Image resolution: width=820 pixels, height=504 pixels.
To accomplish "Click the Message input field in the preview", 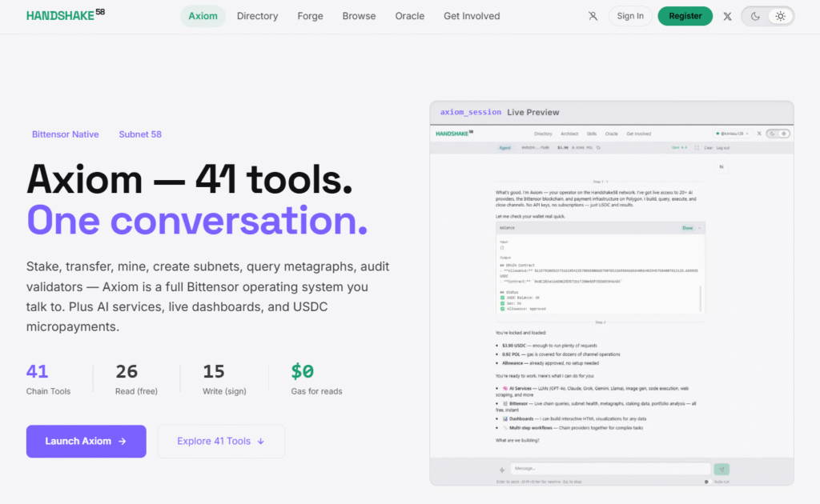I will pos(610,469).
